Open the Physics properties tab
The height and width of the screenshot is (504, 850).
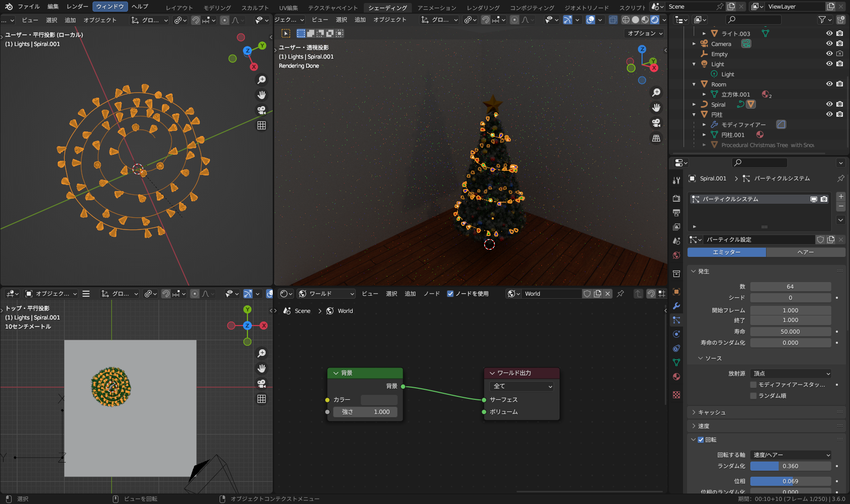coord(676,334)
